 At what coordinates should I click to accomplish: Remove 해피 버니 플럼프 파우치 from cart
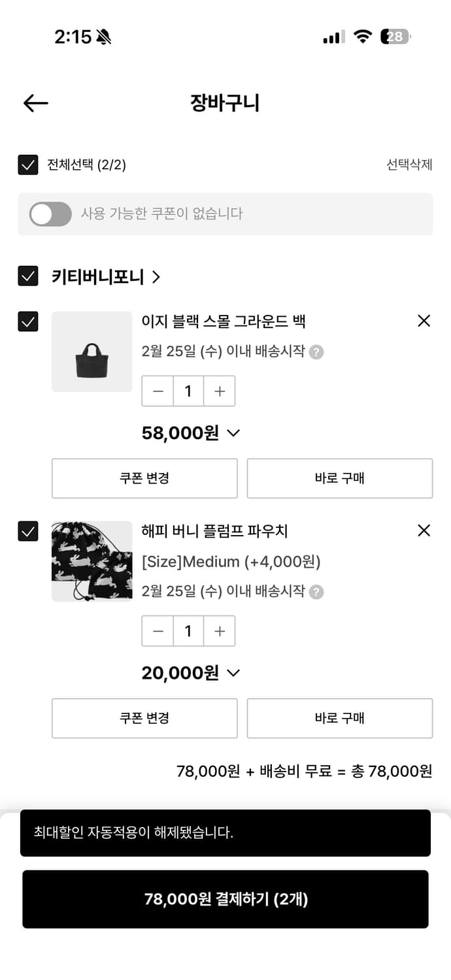point(424,531)
